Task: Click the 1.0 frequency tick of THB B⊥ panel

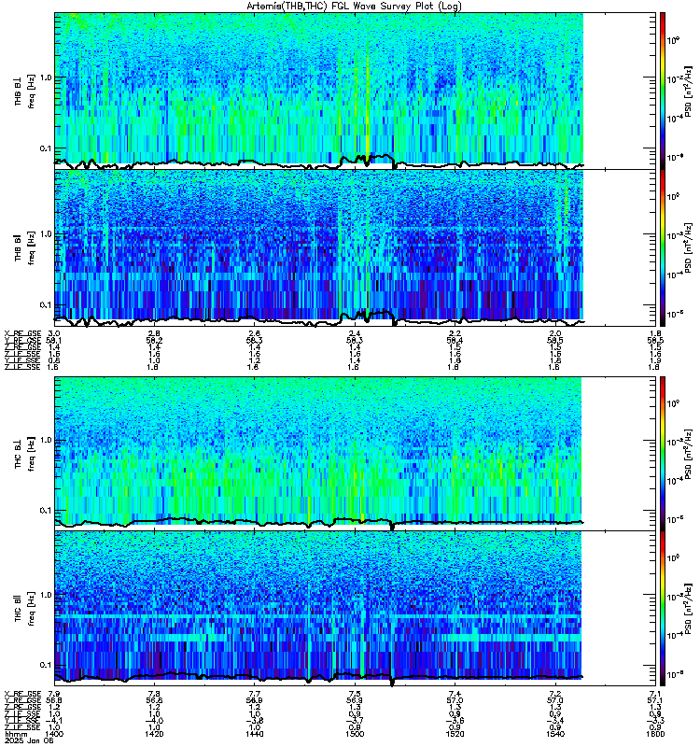Action: pos(45,78)
